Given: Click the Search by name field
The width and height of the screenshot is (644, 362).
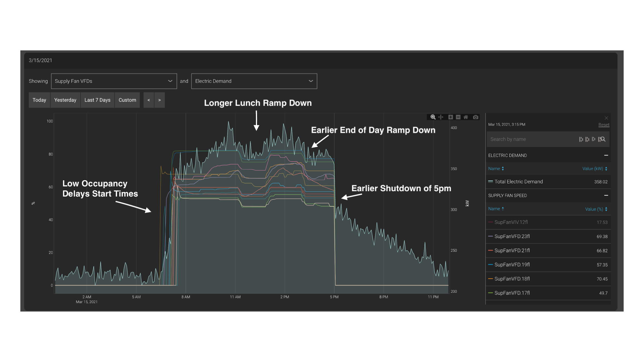Looking at the screenshot, I should click(531, 139).
